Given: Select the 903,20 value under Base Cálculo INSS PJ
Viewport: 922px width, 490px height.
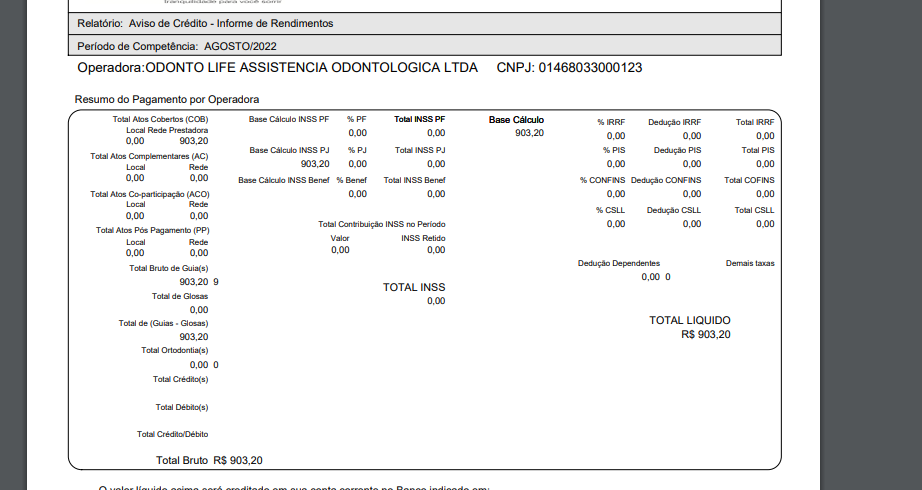Looking at the screenshot, I should 315,164.
